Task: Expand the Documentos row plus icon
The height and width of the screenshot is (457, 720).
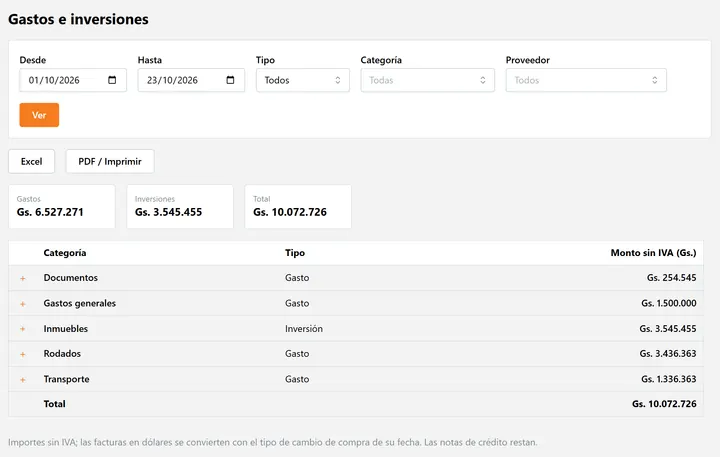Action: point(22,278)
